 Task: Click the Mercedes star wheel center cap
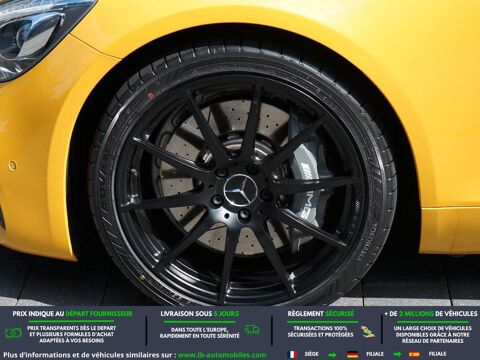[239, 191]
